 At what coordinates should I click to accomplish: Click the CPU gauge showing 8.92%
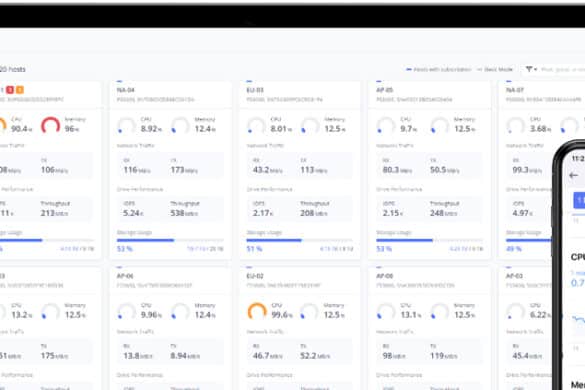point(126,125)
